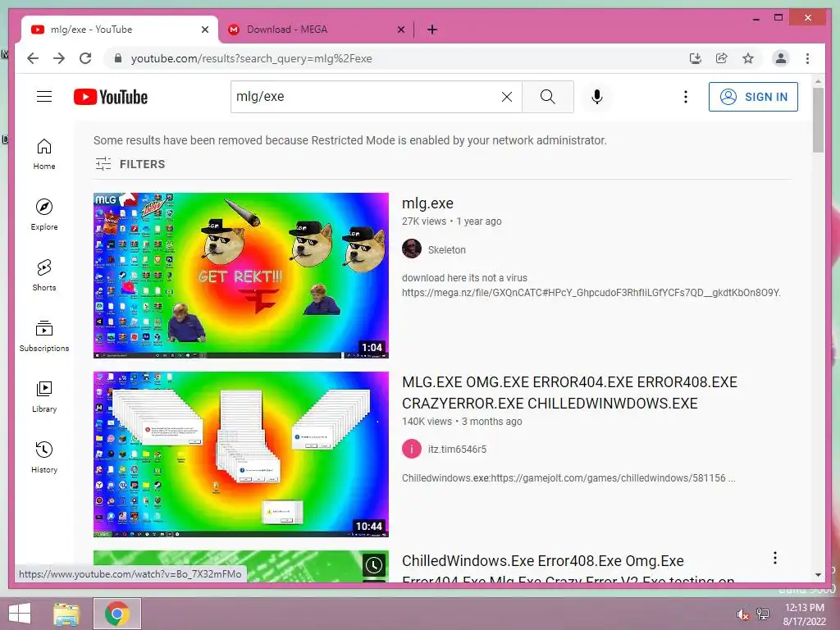Image resolution: width=840 pixels, height=630 pixels.
Task: Click the YouTube logo
Action: point(111,97)
